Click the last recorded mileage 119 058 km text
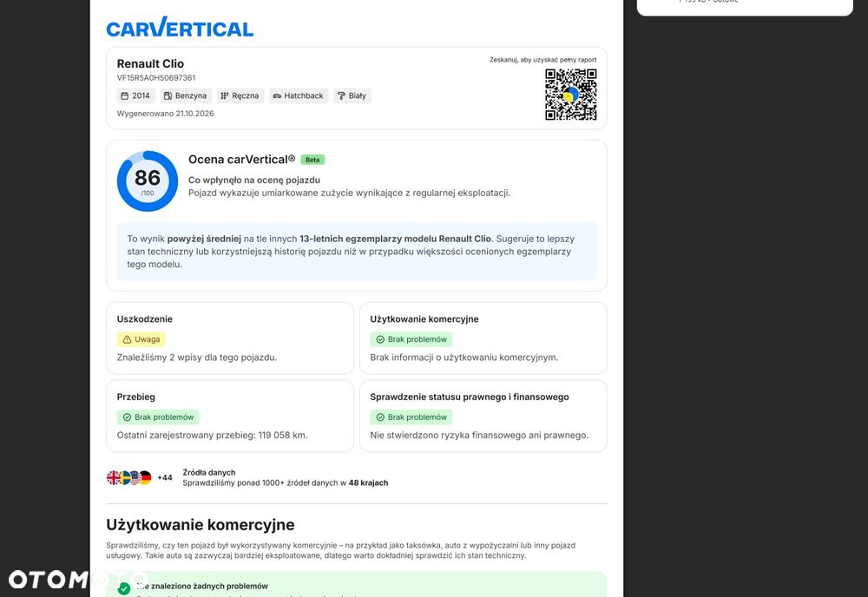Image resolution: width=868 pixels, height=597 pixels. [212, 436]
